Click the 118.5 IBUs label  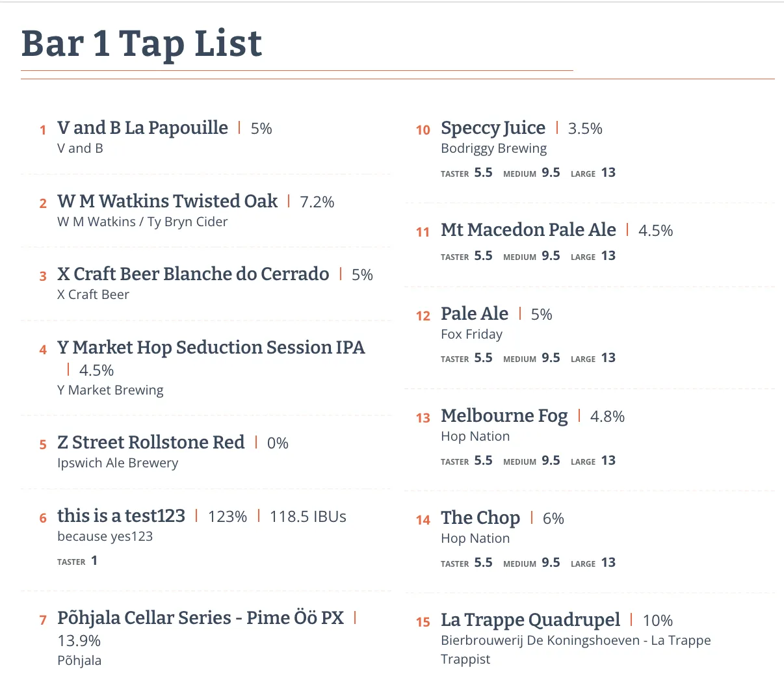point(307,517)
